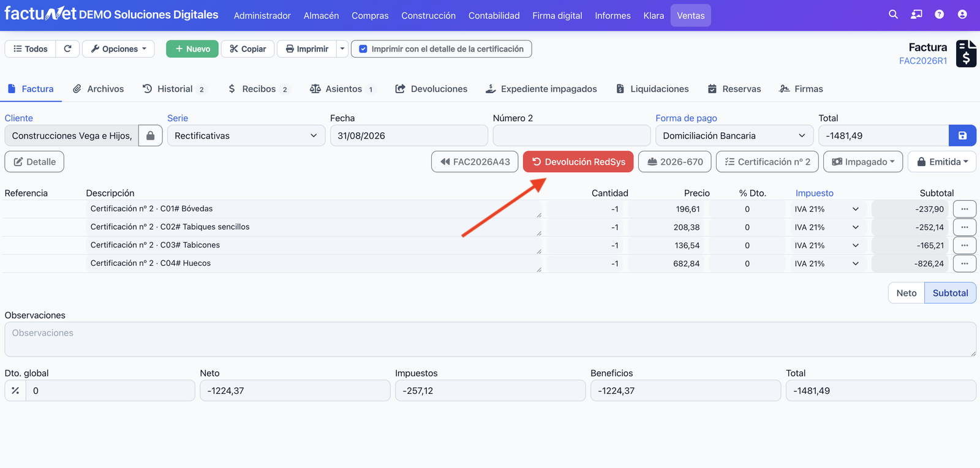The height and width of the screenshot is (468, 980).
Task: Open the Detalle button
Action: [34, 162]
